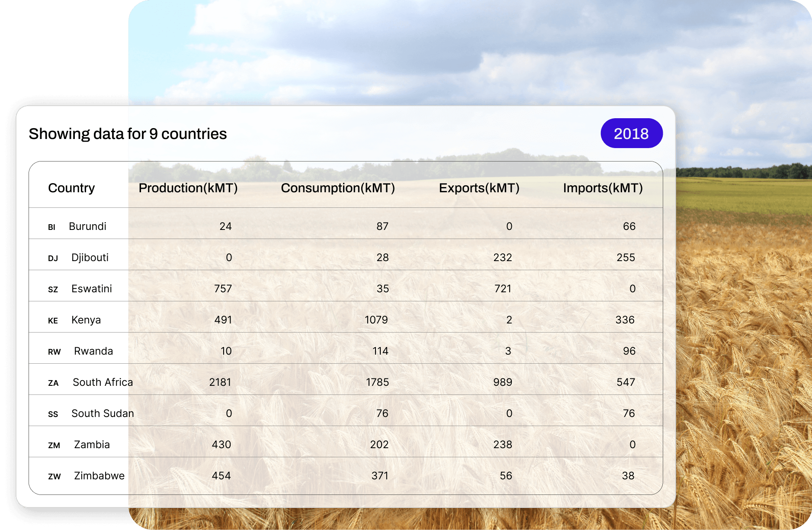This screenshot has width=812, height=530.
Task: Click Zimbabwe's production value 454
Action: pyautogui.click(x=221, y=476)
